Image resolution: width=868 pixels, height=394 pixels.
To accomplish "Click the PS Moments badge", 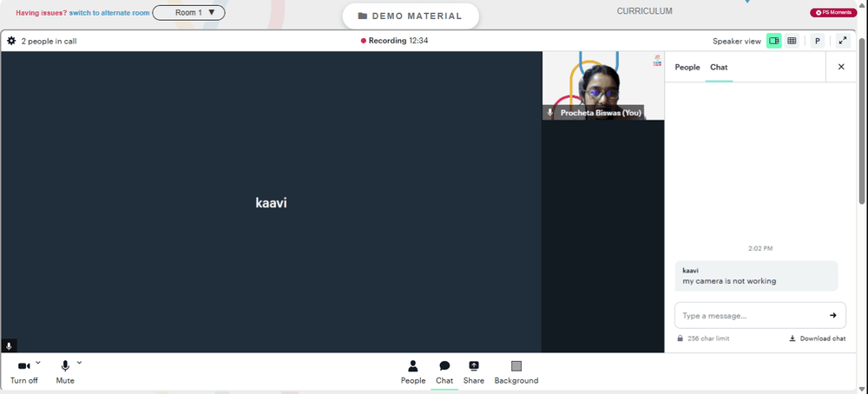I will pyautogui.click(x=833, y=12).
